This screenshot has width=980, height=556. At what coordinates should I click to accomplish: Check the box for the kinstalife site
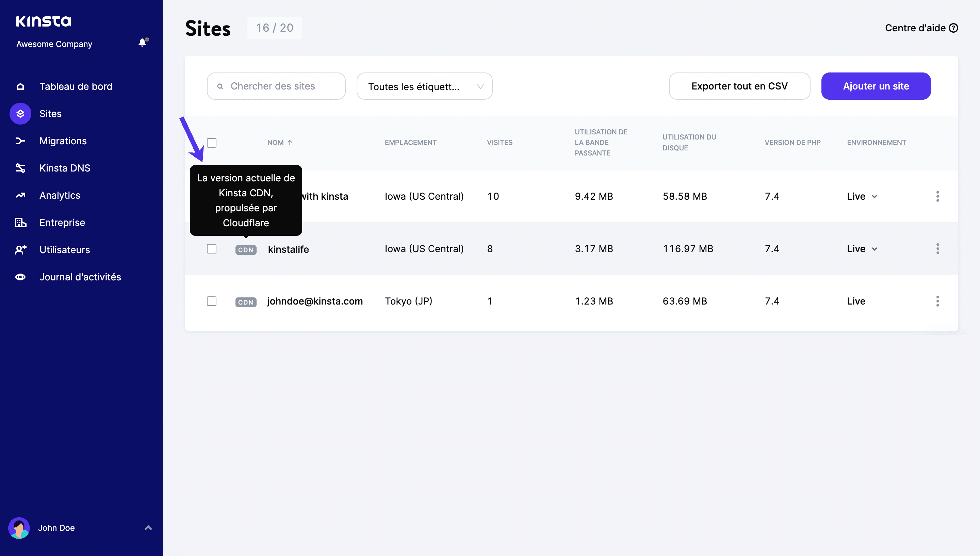(x=212, y=249)
